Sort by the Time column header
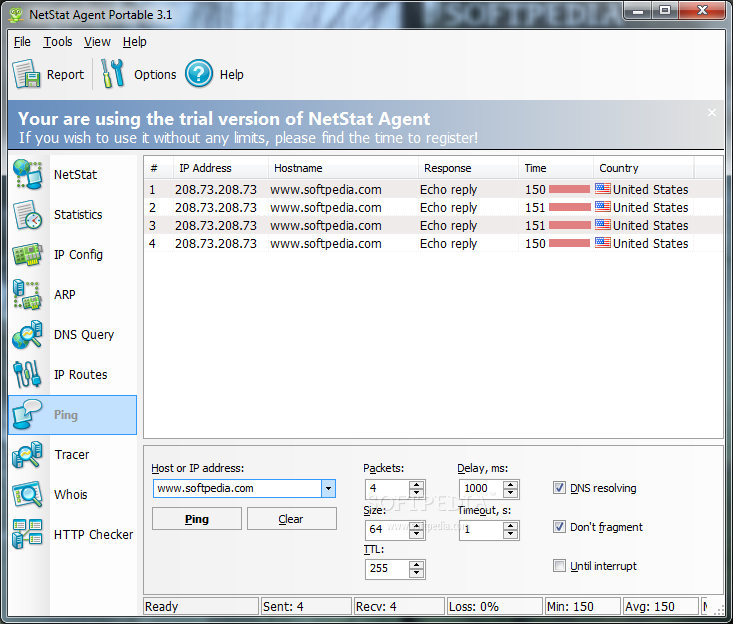The height and width of the screenshot is (624, 733). pyautogui.click(x=556, y=168)
